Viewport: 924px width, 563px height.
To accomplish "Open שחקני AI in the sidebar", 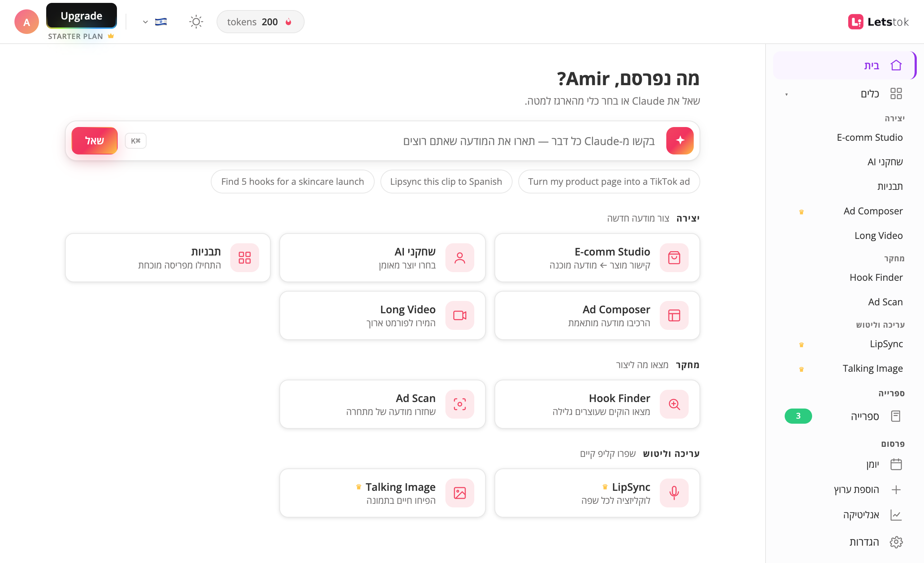I will [885, 162].
